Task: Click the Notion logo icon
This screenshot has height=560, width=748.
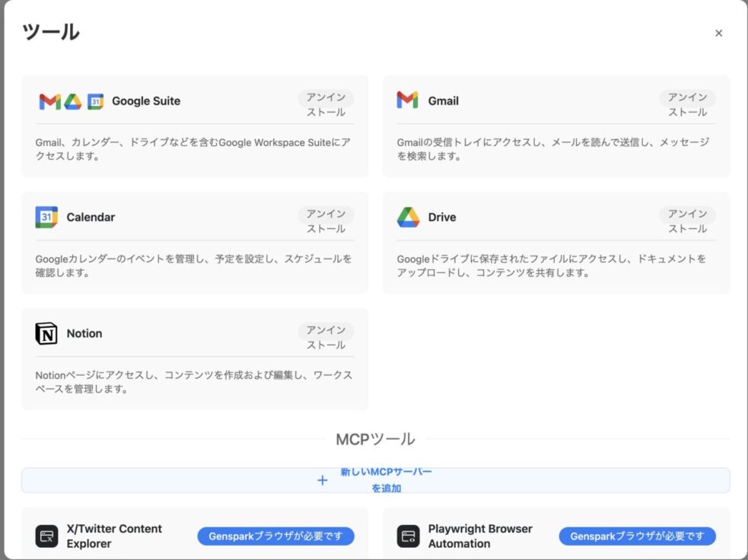Action: (46, 334)
